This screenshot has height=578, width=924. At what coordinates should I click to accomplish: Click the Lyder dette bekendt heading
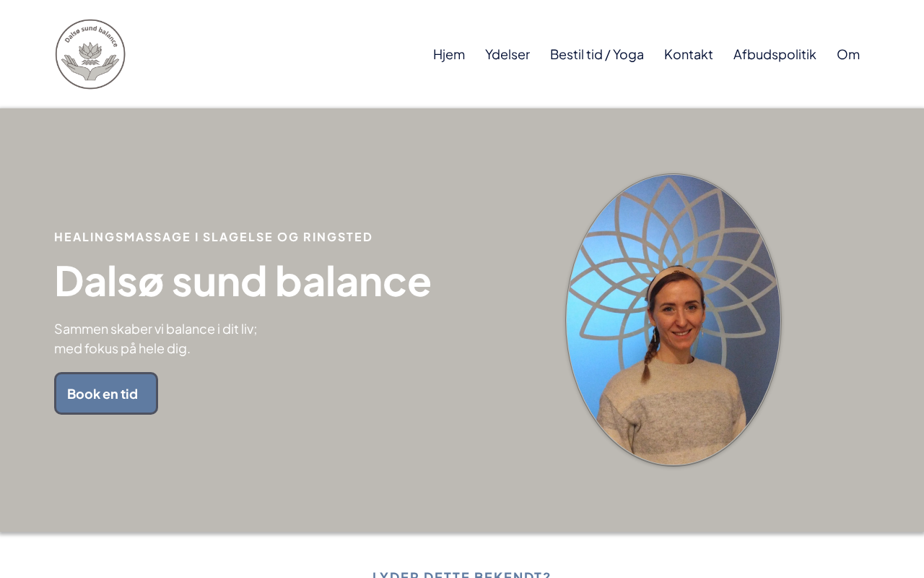point(461,574)
